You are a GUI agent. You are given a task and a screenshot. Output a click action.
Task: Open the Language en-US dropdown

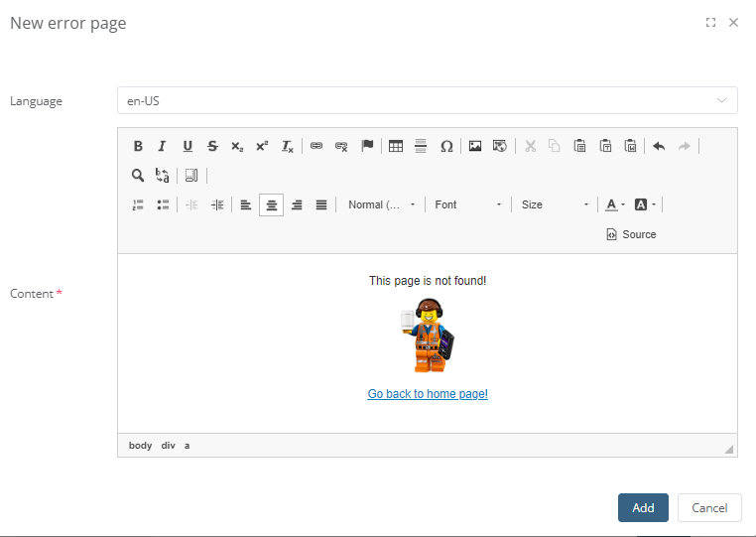coord(428,100)
